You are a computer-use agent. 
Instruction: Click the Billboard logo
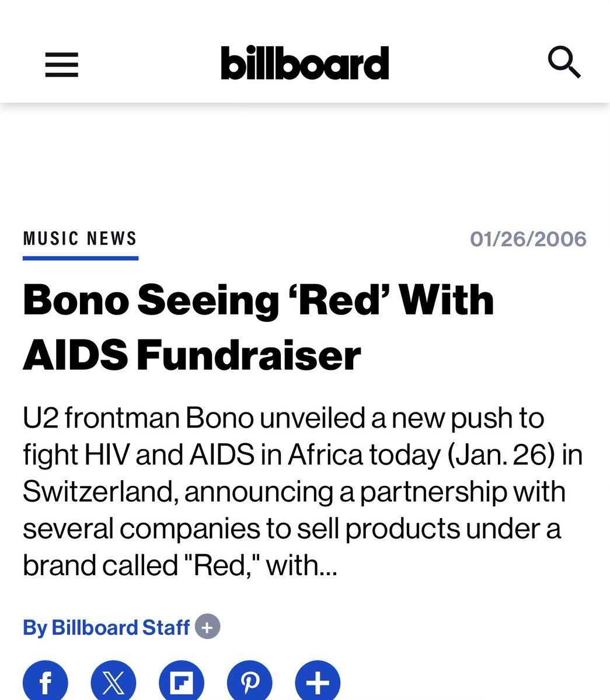click(305, 63)
